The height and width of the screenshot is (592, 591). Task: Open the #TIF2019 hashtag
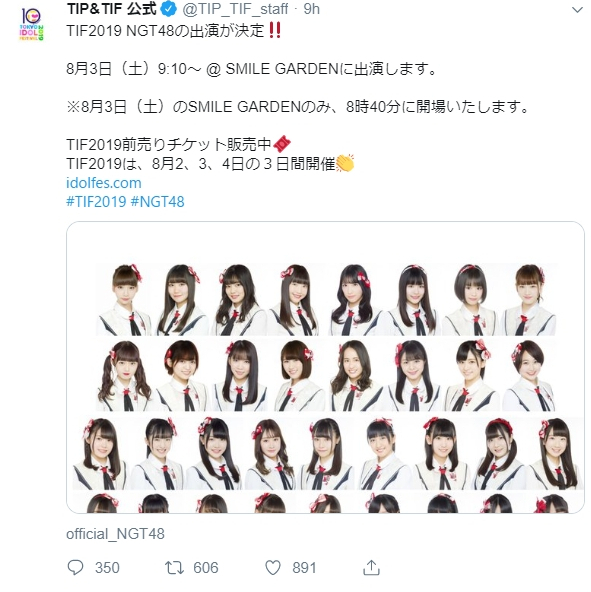pyautogui.click(x=96, y=202)
